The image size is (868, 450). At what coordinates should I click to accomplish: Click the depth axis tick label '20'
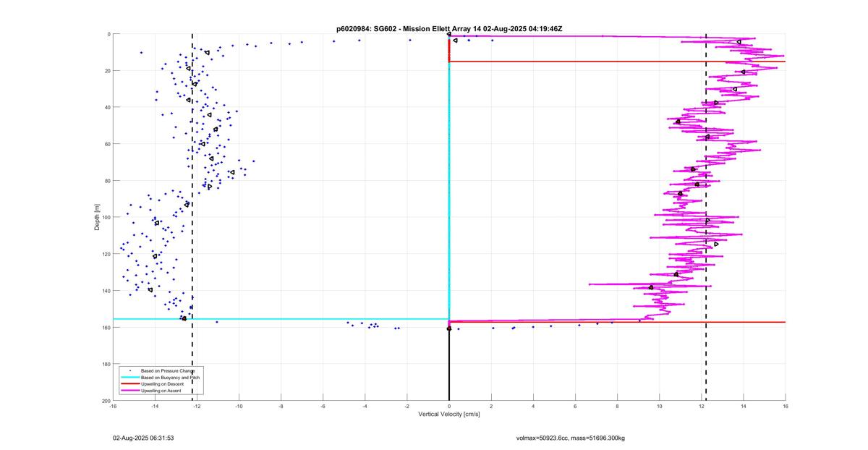point(108,71)
